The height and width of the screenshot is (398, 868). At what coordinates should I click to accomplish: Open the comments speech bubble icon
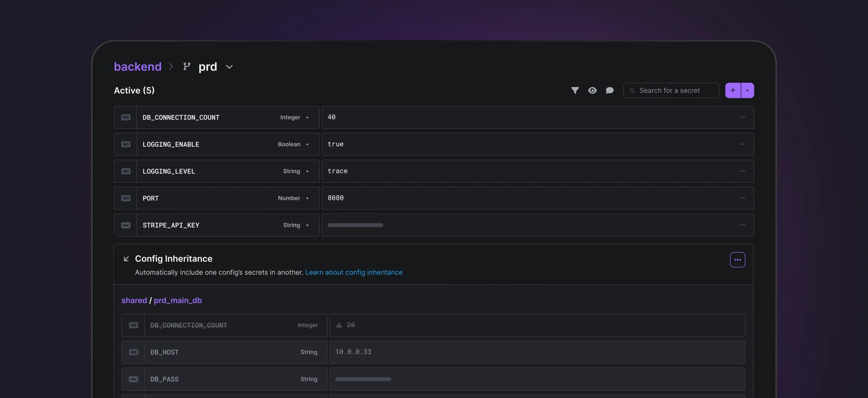click(609, 90)
